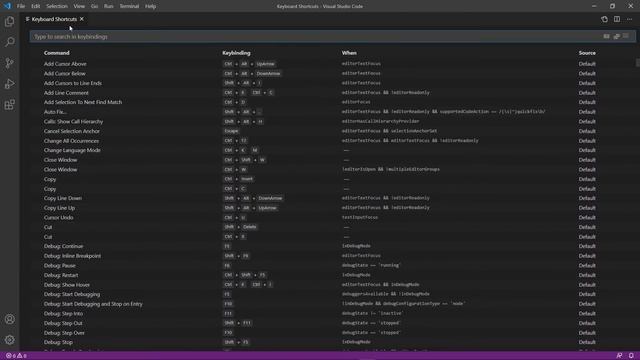Select the Cancel Selection Anchor row
This screenshot has height=360, width=640.
(332, 131)
